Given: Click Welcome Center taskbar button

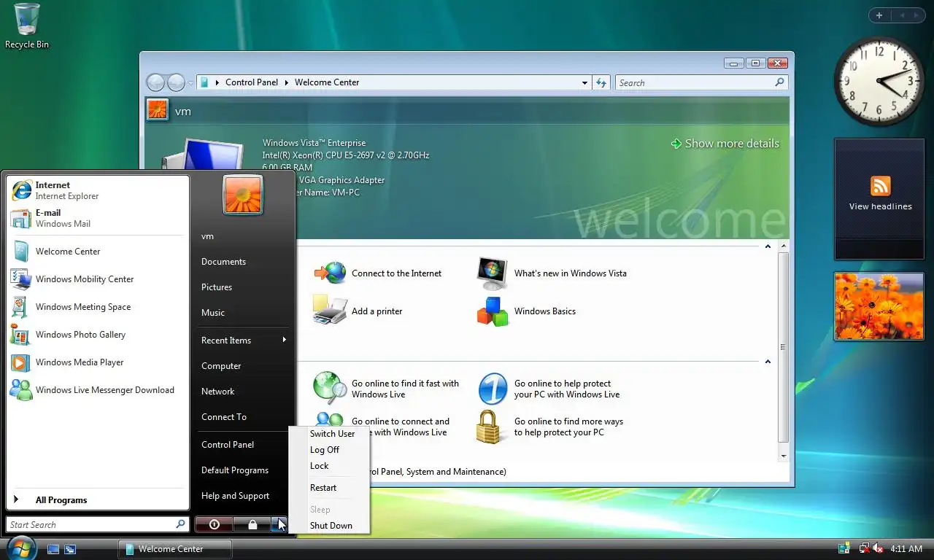Looking at the screenshot, I should click(175, 549).
